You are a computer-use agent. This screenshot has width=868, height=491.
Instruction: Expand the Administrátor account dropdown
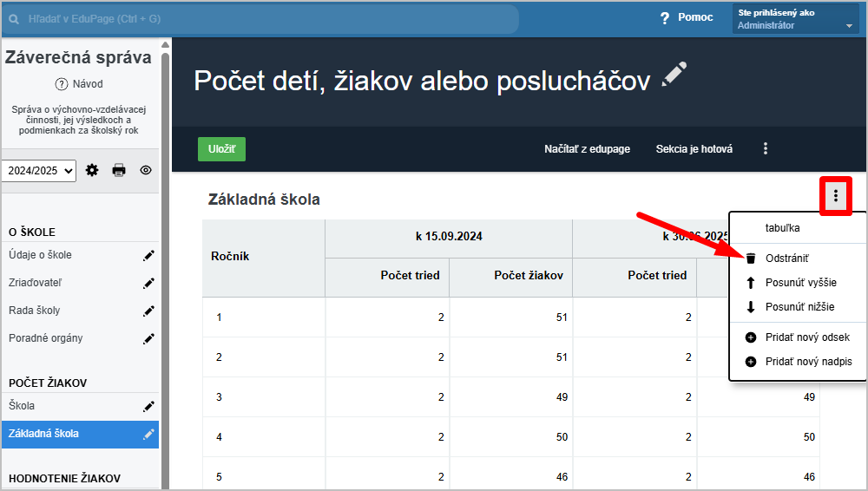pyautogui.click(x=796, y=19)
